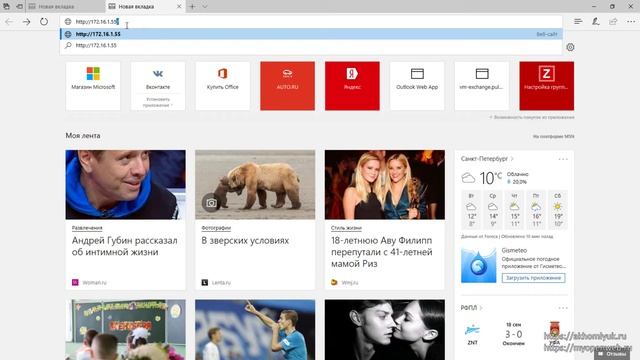Screen dimensions: 640x360
Task: Select the Ср day forecast
Action: pos(493,209)
